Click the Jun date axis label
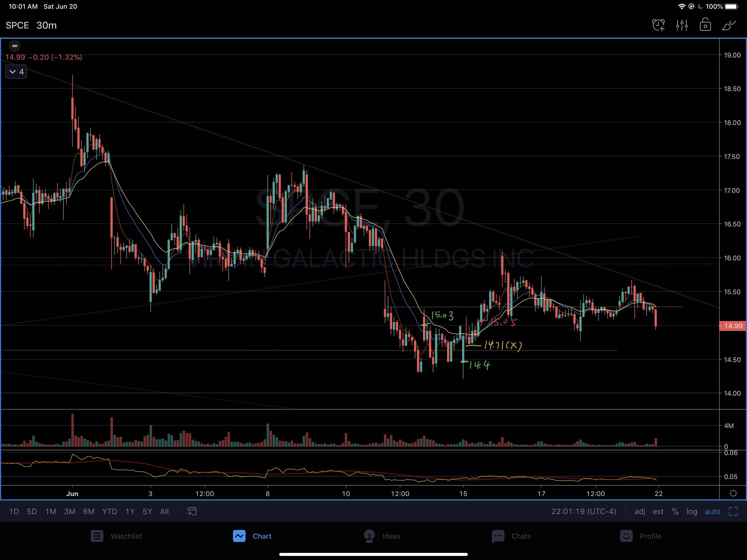This screenshot has width=747, height=560. [72, 494]
